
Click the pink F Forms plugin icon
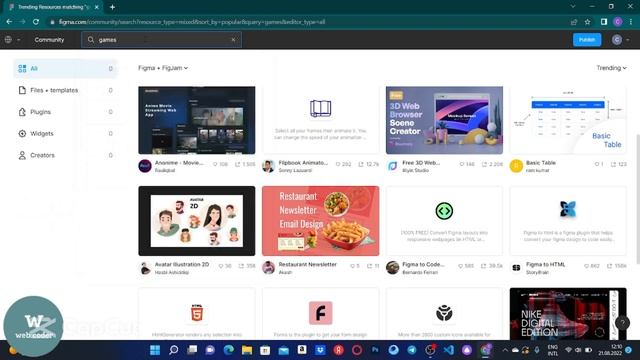320,313
